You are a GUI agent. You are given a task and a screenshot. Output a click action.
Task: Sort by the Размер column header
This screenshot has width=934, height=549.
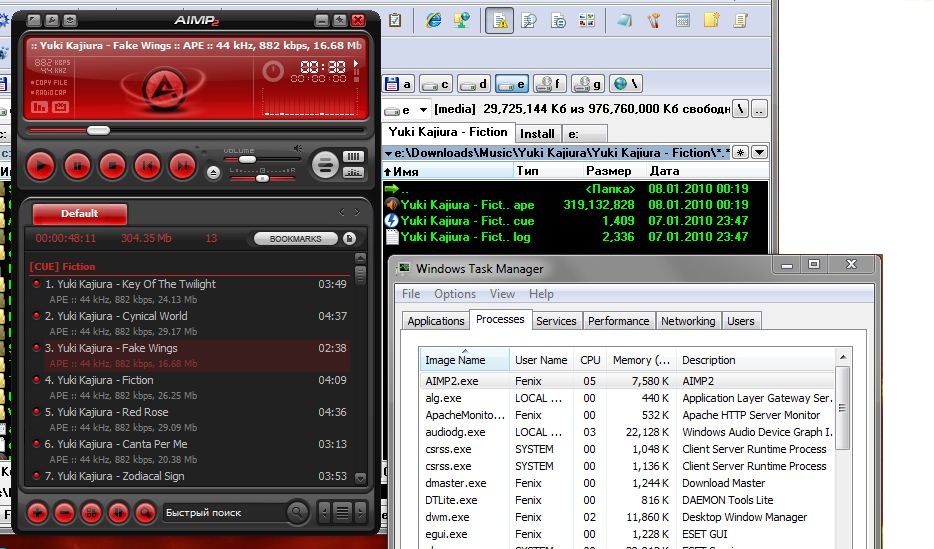pyautogui.click(x=609, y=171)
